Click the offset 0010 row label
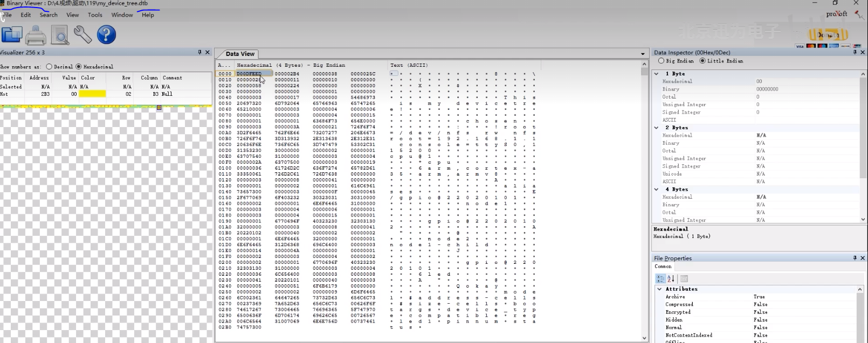The height and width of the screenshot is (343, 868). (x=225, y=80)
